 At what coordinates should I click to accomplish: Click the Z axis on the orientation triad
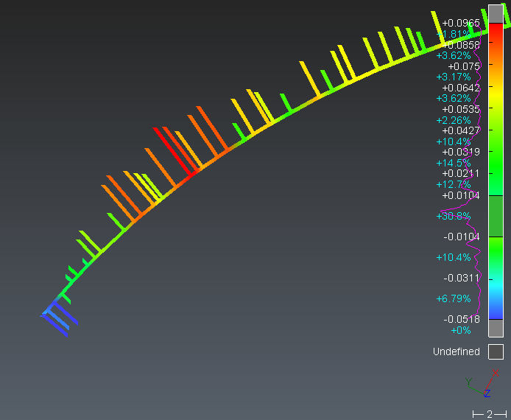pyautogui.click(x=487, y=394)
